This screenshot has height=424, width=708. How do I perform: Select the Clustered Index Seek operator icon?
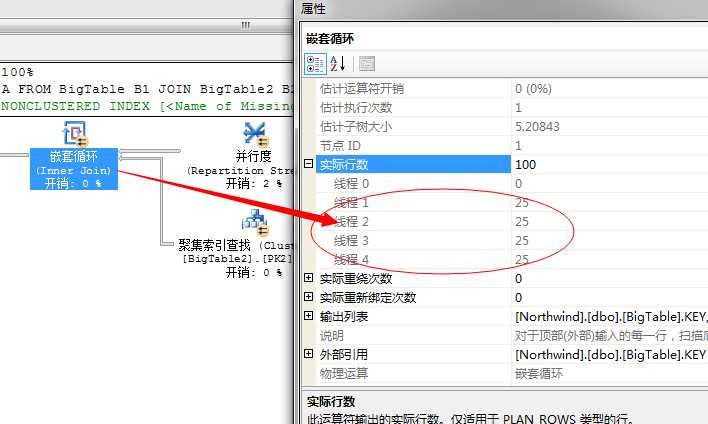[x=256, y=222]
